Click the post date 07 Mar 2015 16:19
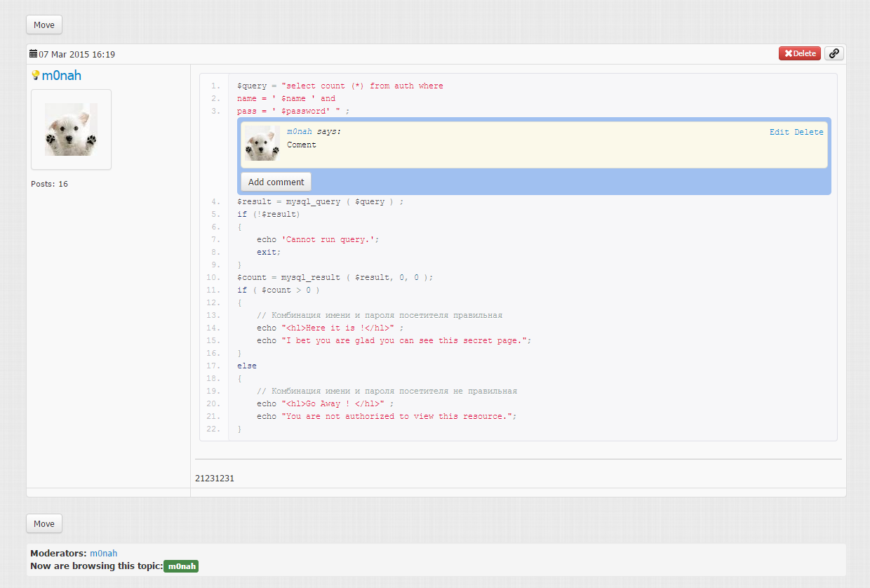 click(x=76, y=54)
